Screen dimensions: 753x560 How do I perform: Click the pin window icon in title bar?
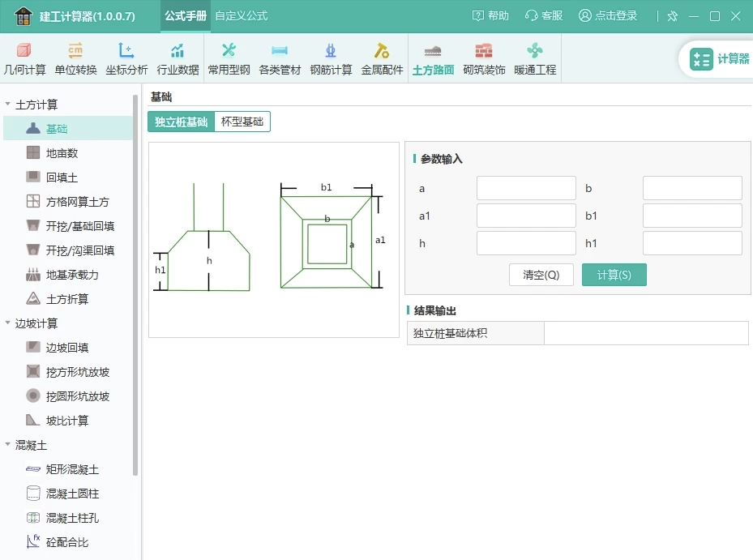click(x=672, y=16)
